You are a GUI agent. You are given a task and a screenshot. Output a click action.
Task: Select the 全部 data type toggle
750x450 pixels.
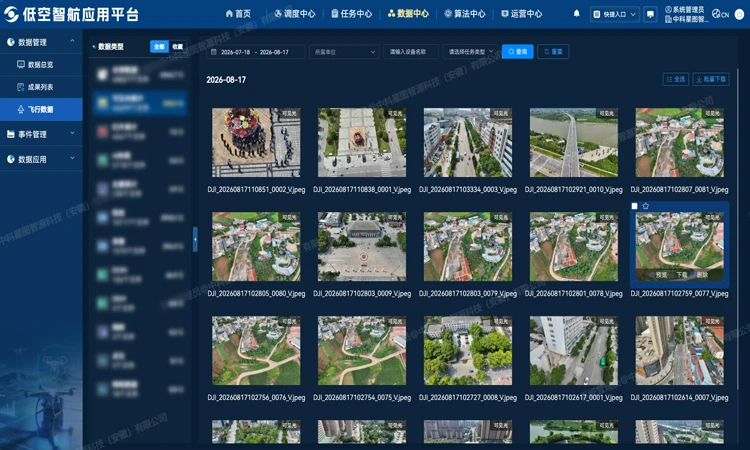pos(159,46)
